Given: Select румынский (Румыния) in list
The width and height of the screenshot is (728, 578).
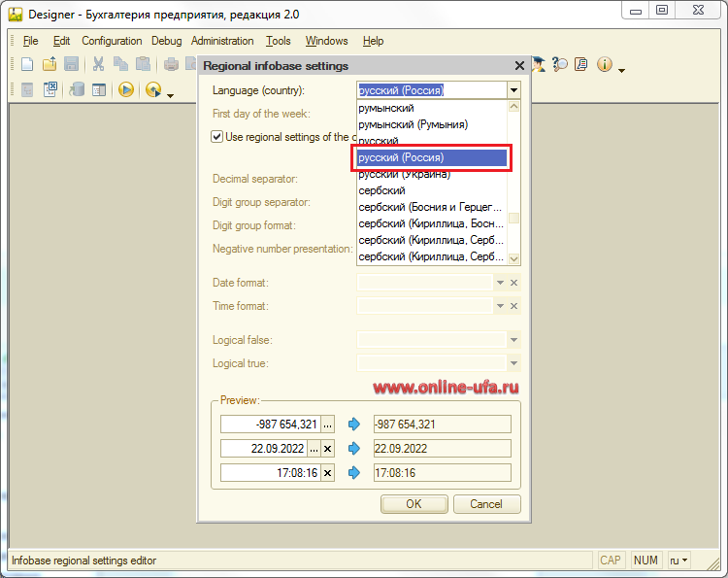Looking at the screenshot, I should pyautogui.click(x=432, y=124).
